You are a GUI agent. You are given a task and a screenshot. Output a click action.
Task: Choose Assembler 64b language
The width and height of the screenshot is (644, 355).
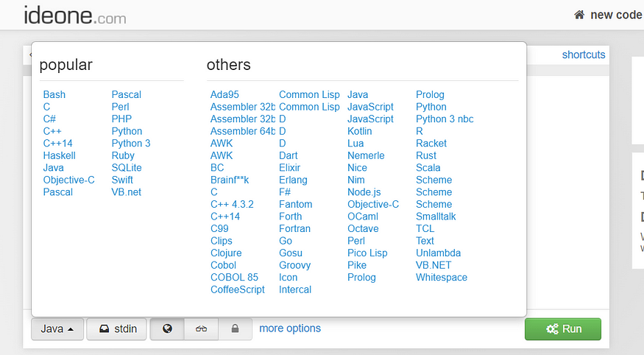click(243, 131)
